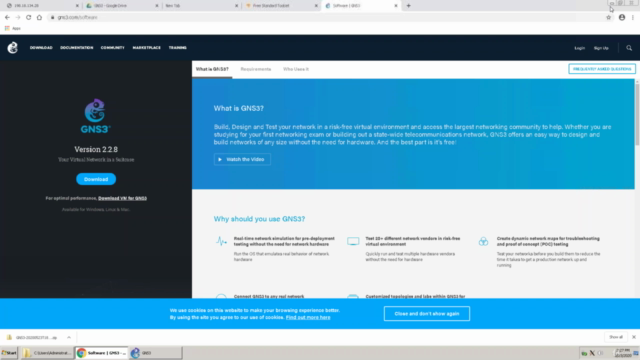Follow the Find out more here link
The image size is (640, 360).
tap(308, 318)
